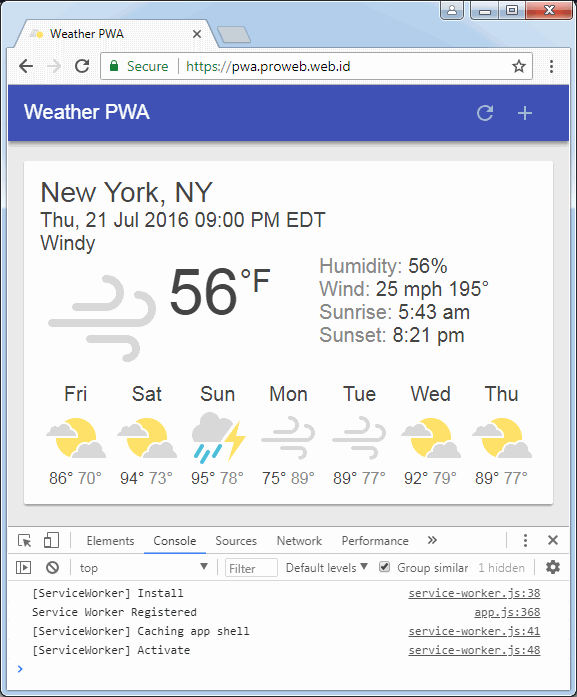This screenshot has height=697, width=577.
Task: Open Chrome's three-dot menu
Action: pyautogui.click(x=551, y=66)
